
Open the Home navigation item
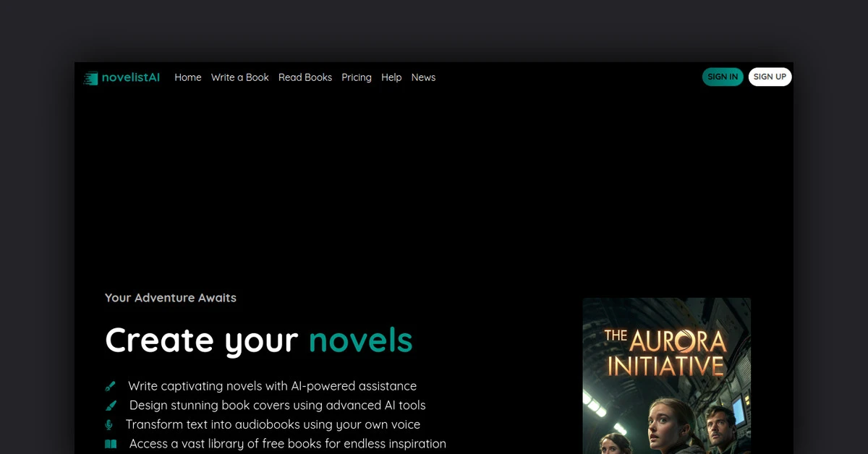click(x=187, y=77)
